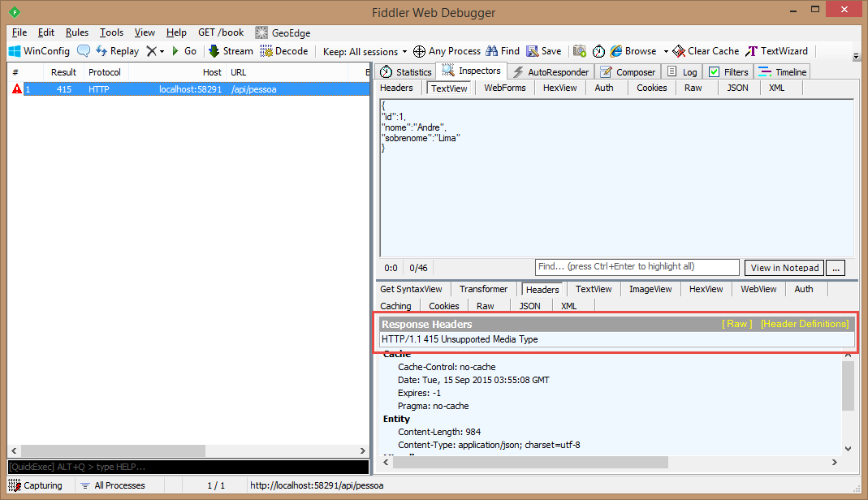Click the Remove sessions X icon

tap(151, 51)
